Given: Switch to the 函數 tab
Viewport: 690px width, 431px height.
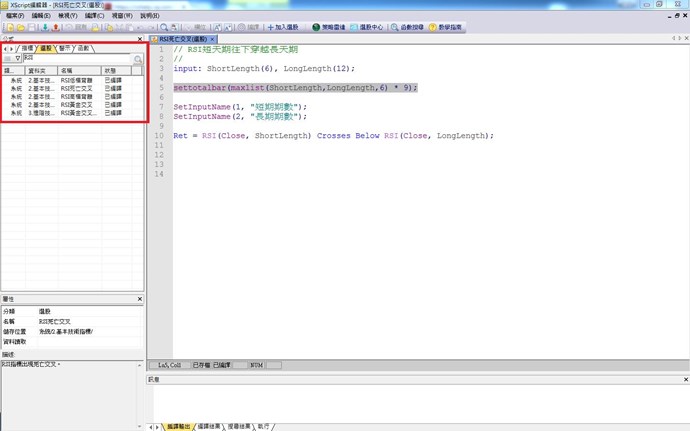Looking at the screenshot, I should [83, 48].
